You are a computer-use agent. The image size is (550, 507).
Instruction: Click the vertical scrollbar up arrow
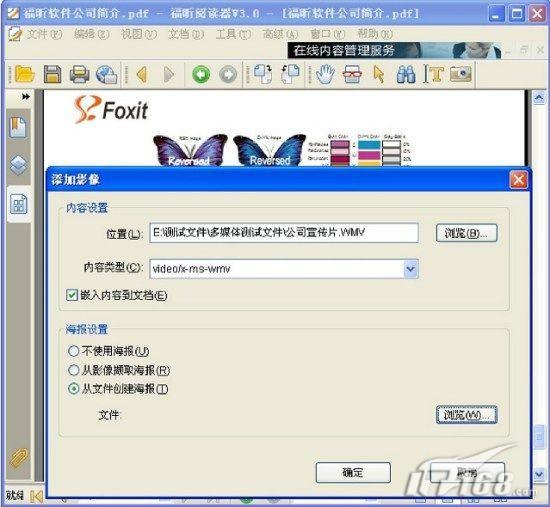tap(539, 97)
